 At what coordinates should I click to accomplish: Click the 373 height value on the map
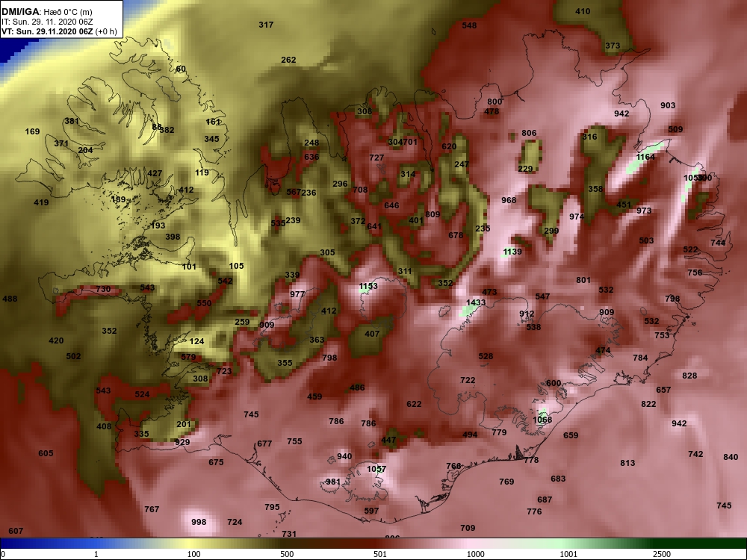[613, 46]
